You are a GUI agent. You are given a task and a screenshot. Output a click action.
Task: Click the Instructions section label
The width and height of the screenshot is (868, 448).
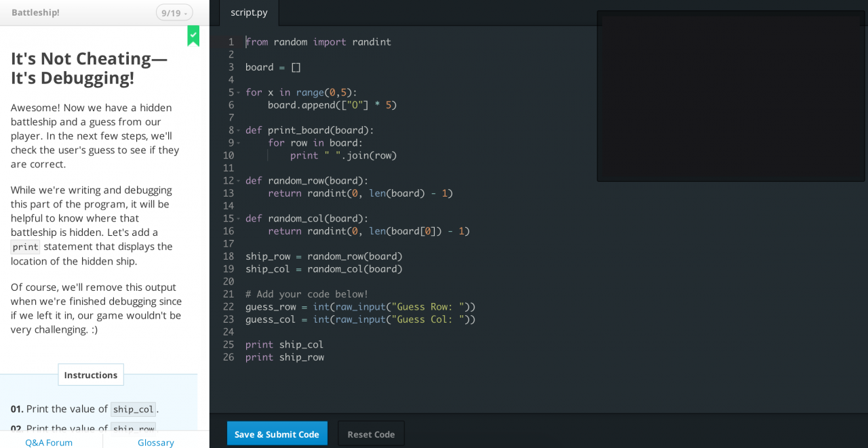click(91, 375)
